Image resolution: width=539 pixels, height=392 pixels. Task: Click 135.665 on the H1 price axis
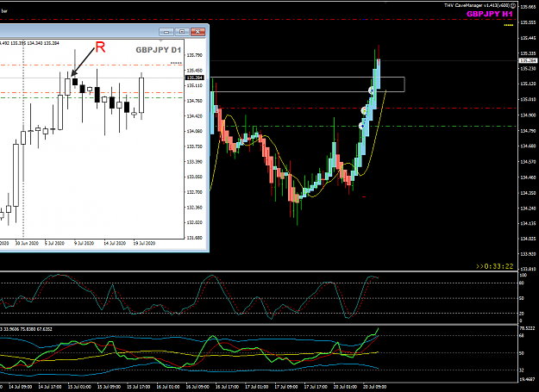pos(528,7)
